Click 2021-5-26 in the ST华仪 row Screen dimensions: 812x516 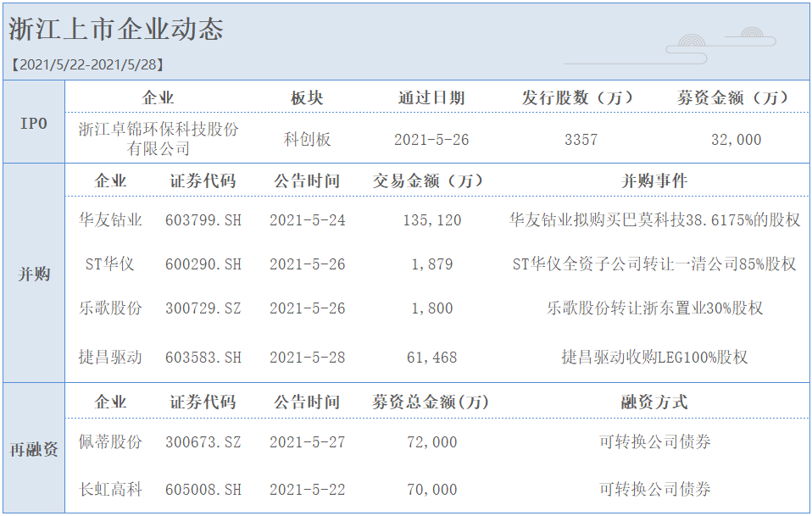coord(307,264)
